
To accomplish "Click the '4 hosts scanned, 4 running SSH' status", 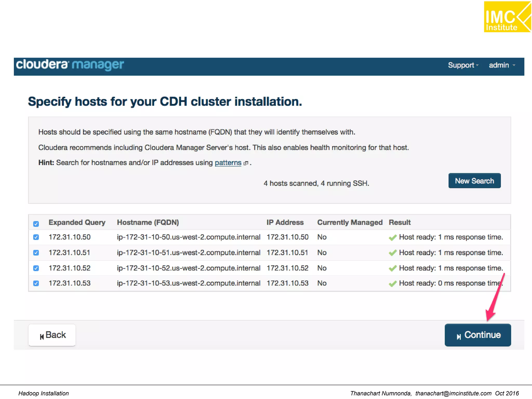I will [316, 183].
